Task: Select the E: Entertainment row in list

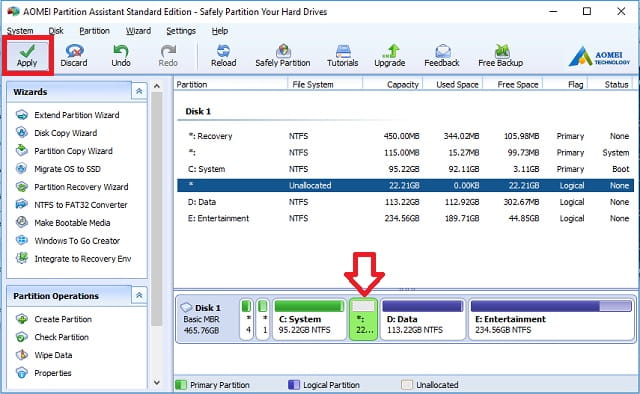Action: 406,218
